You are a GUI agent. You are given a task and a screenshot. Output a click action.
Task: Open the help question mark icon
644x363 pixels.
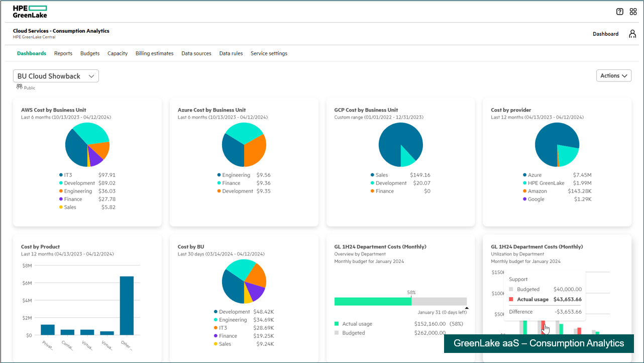click(x=620, y=12)
